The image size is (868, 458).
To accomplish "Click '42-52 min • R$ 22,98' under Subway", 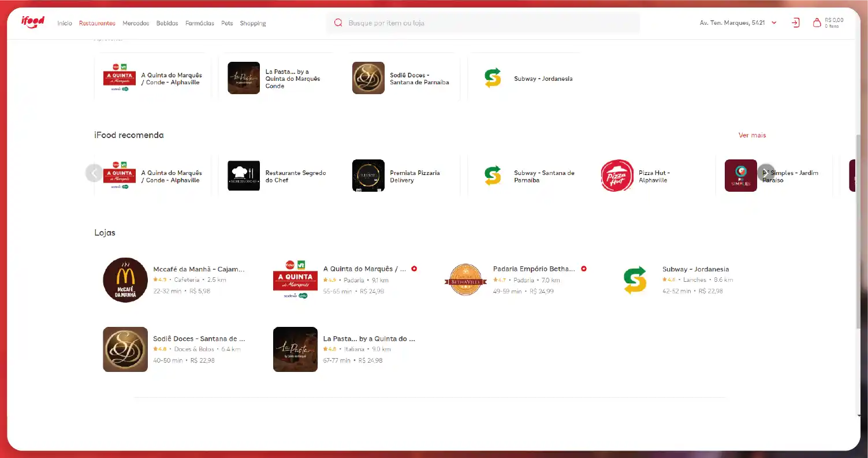I will pos(692,291).
